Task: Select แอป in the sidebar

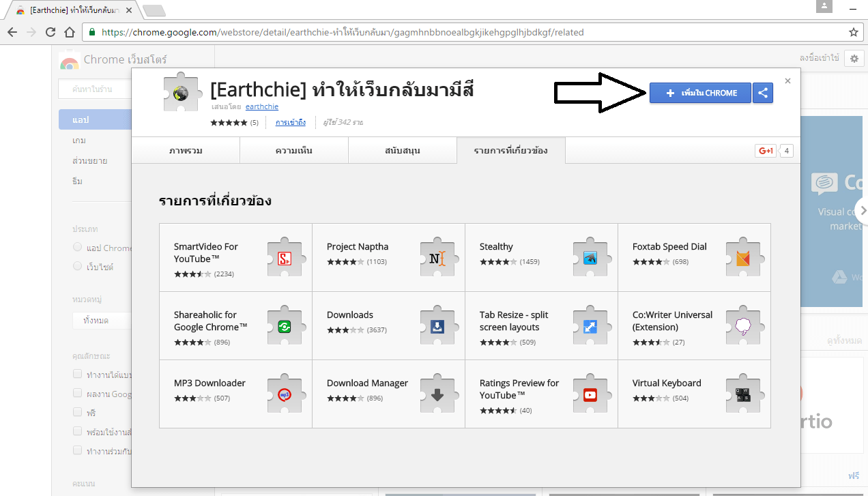Action: pos(96,119)
